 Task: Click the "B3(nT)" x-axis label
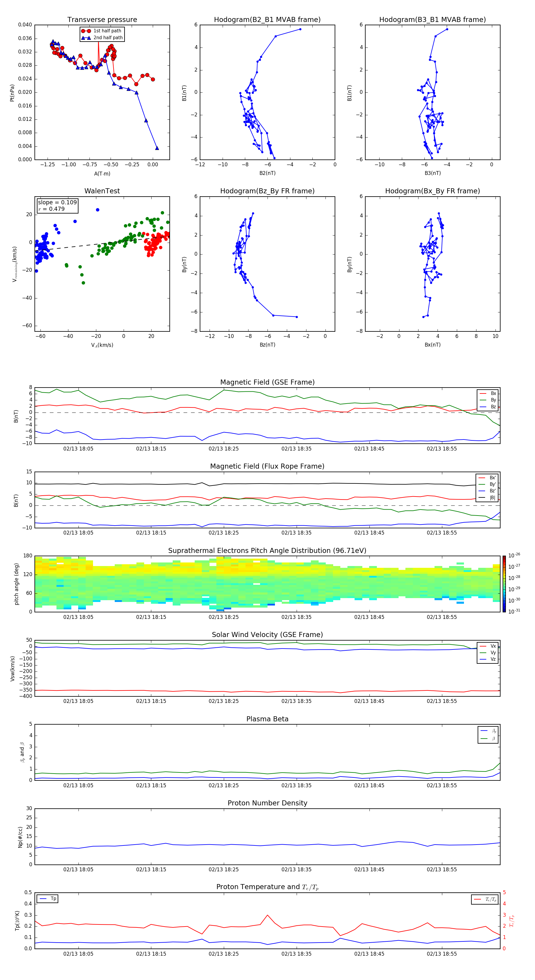pyautogui.click(x=432, y=173)
